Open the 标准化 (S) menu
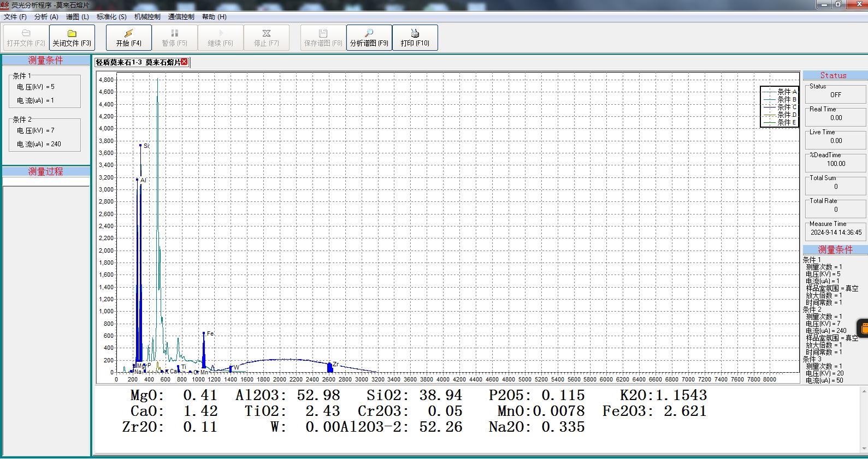 pyautogui.click(x=111, y=17)
